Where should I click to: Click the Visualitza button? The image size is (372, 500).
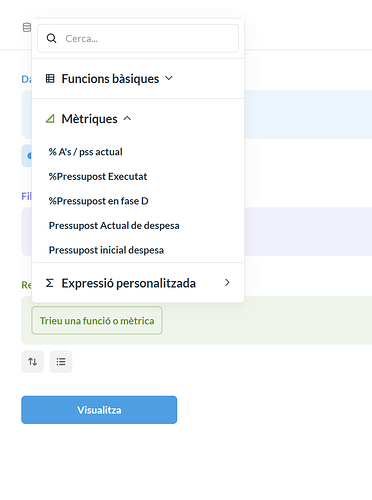click(99, 410)
